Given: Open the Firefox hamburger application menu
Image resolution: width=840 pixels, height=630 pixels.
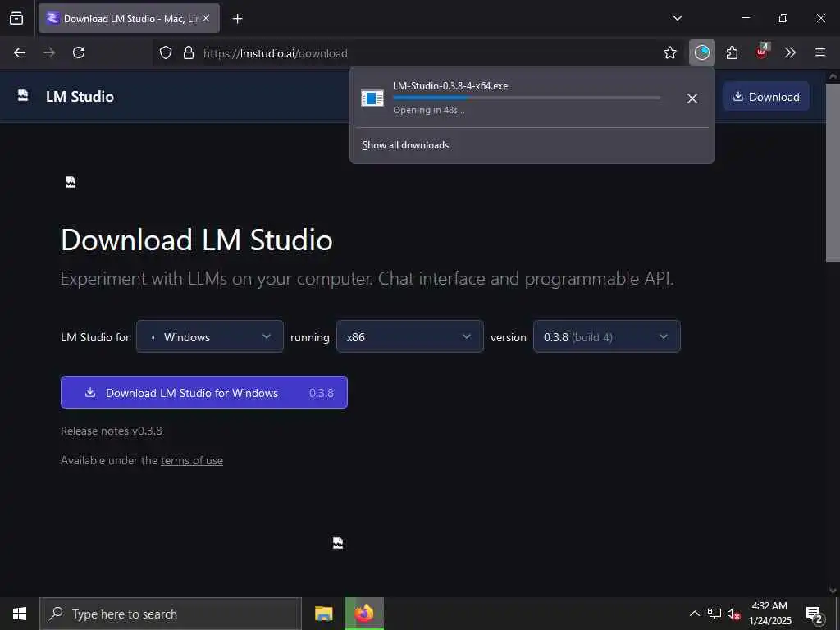Looking at the screenshot, I should click(820, 52).
